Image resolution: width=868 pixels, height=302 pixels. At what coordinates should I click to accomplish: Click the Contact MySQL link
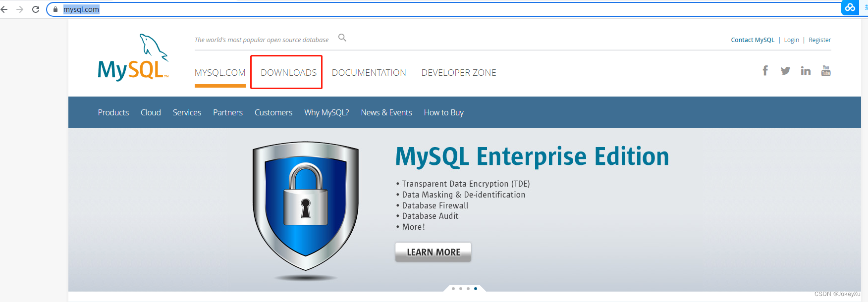click(753, 40)
